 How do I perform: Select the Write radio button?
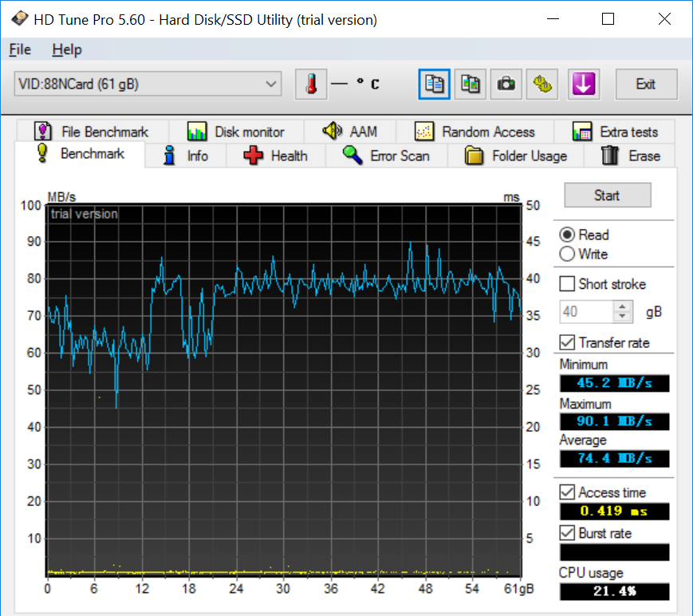point(568,255)
